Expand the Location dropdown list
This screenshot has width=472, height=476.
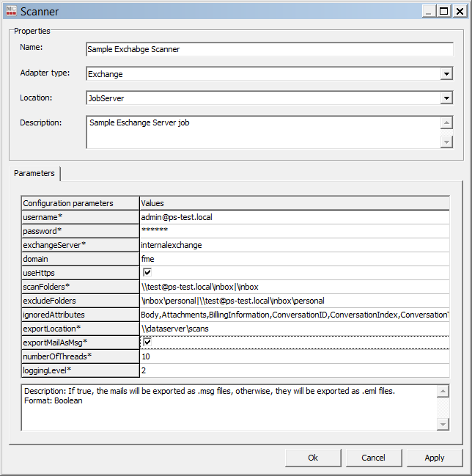446,98
